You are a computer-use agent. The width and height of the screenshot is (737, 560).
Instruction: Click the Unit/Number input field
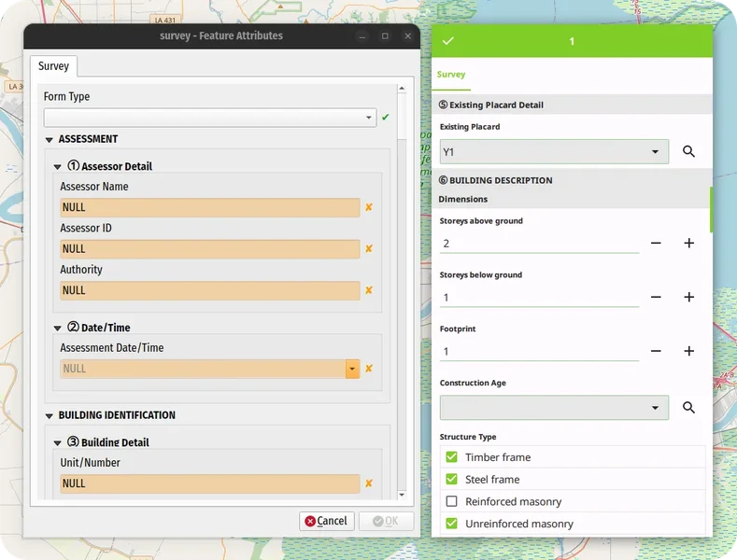(209, 483)
